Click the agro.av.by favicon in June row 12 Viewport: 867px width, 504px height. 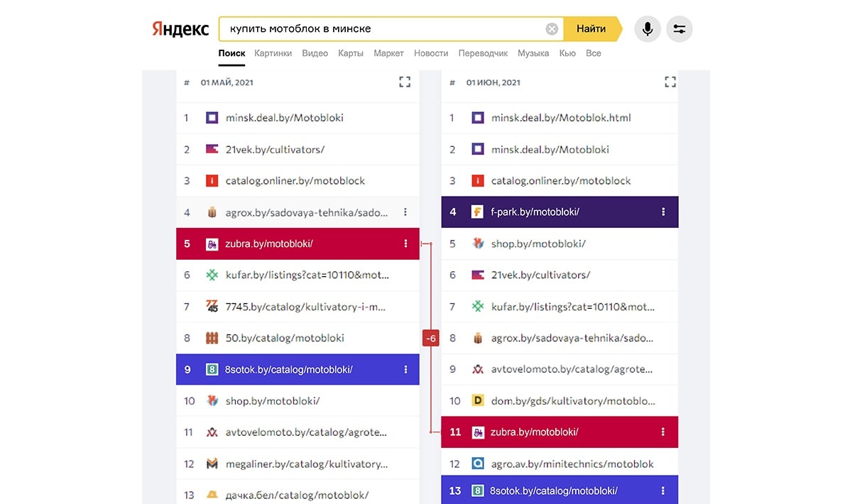(x=477, y=464)
